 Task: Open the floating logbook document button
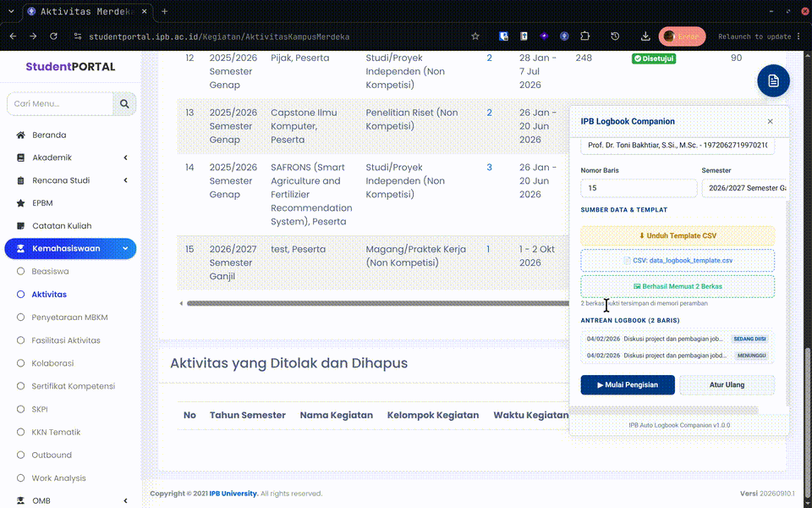coord(773,81)
